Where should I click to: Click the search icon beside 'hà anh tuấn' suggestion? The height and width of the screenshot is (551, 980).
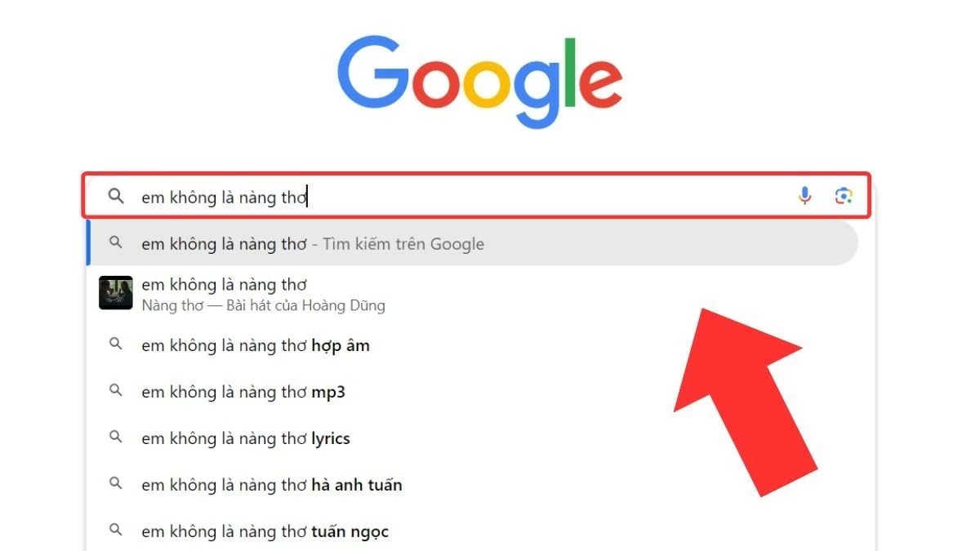(x=116, y=485)
